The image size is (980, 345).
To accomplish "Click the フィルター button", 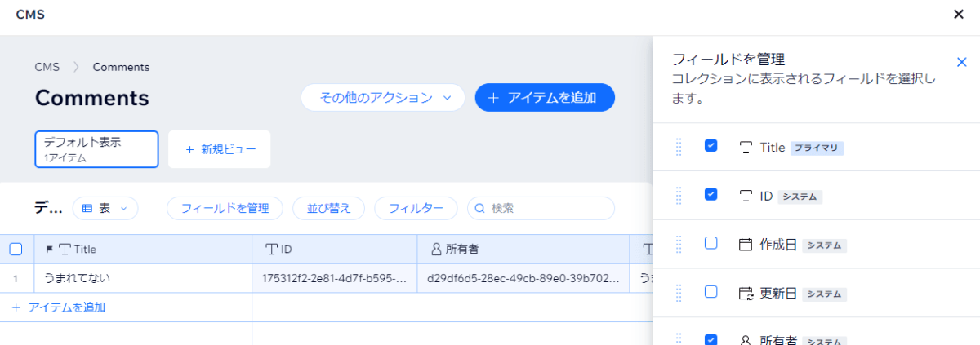I will (416, 208).
